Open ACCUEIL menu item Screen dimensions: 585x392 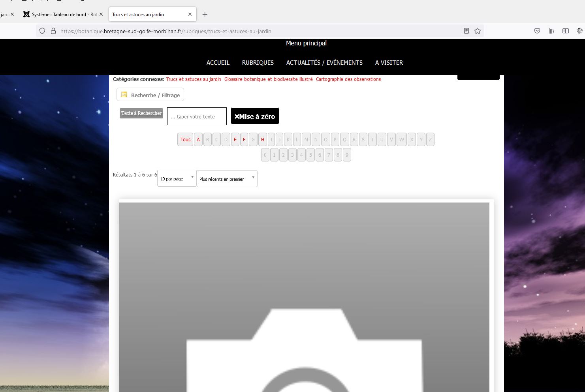(x=218, y=62)
